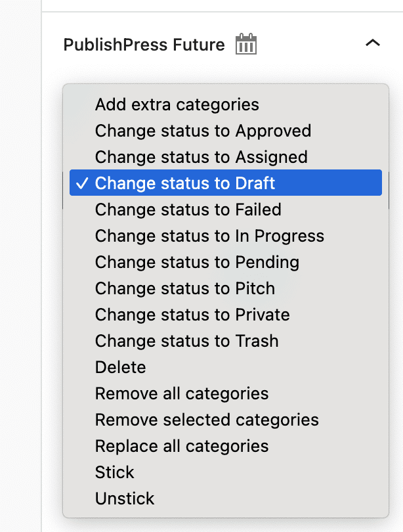
Task: Choose Add extra categories action
Action: pyautogui.click(x=177, y=104)
